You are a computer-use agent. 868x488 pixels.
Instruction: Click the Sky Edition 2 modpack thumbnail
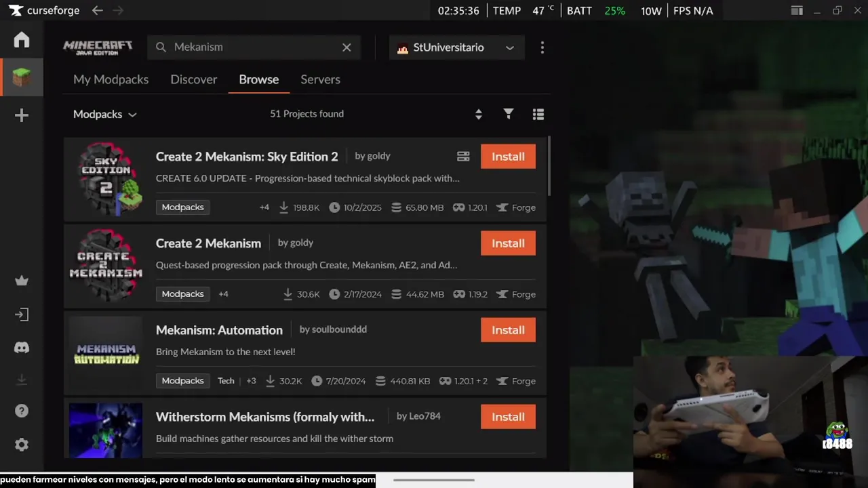tap(106, 179)
